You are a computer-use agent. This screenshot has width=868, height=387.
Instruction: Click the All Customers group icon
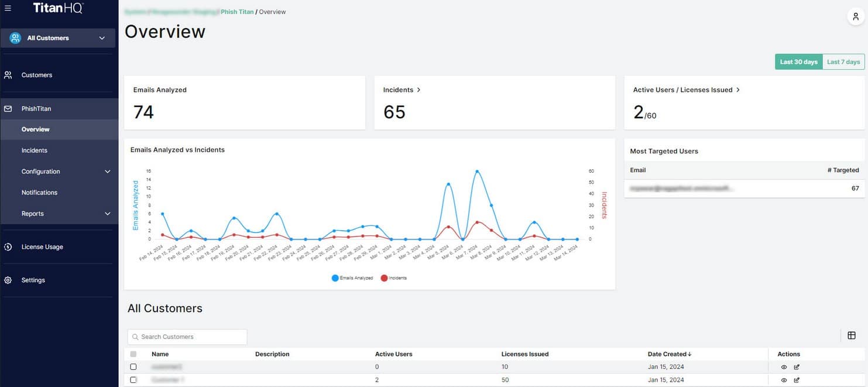click(15, 38)
